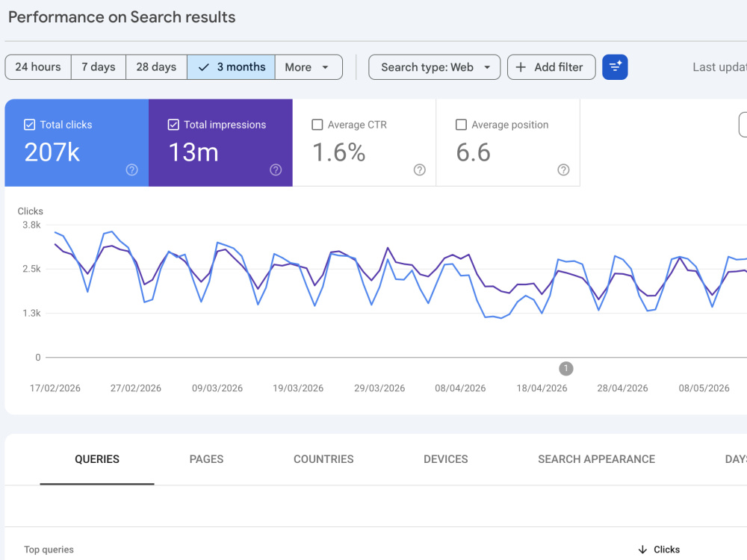
Task: Open help icon on Total impressions card
Action: click(276, 170)
